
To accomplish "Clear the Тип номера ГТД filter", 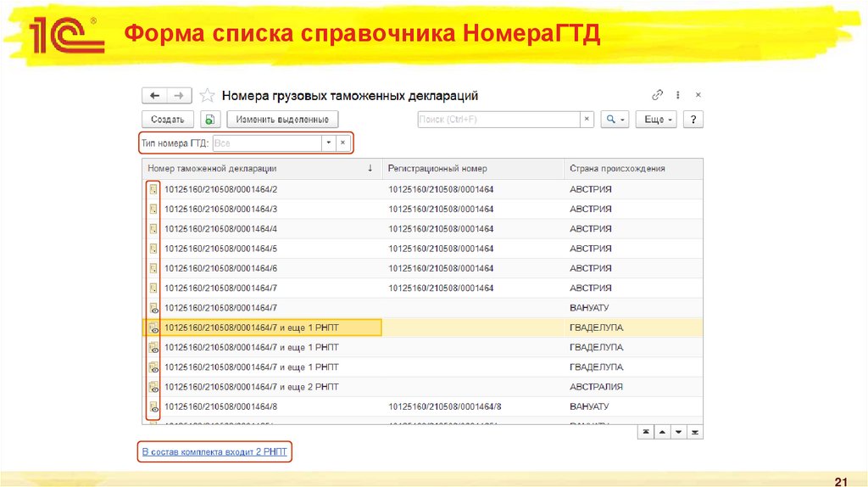I will pyautogui.click(x=342, y=143).
